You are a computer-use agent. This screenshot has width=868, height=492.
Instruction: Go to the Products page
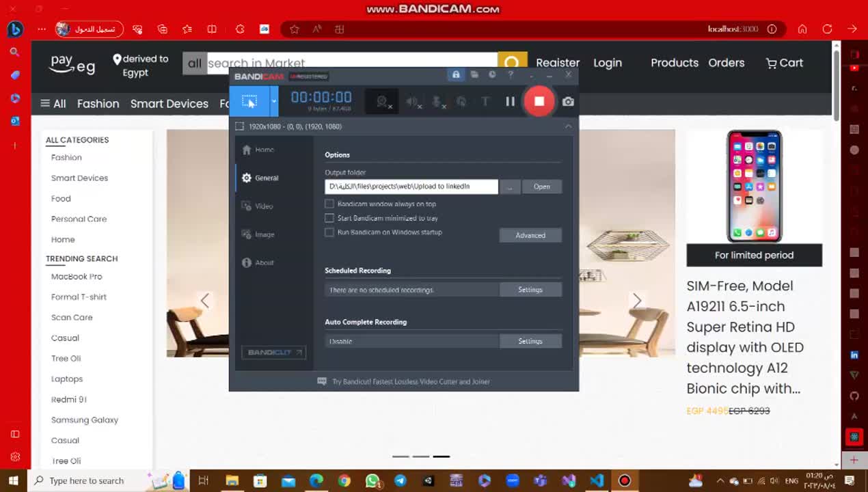[675, 62]
